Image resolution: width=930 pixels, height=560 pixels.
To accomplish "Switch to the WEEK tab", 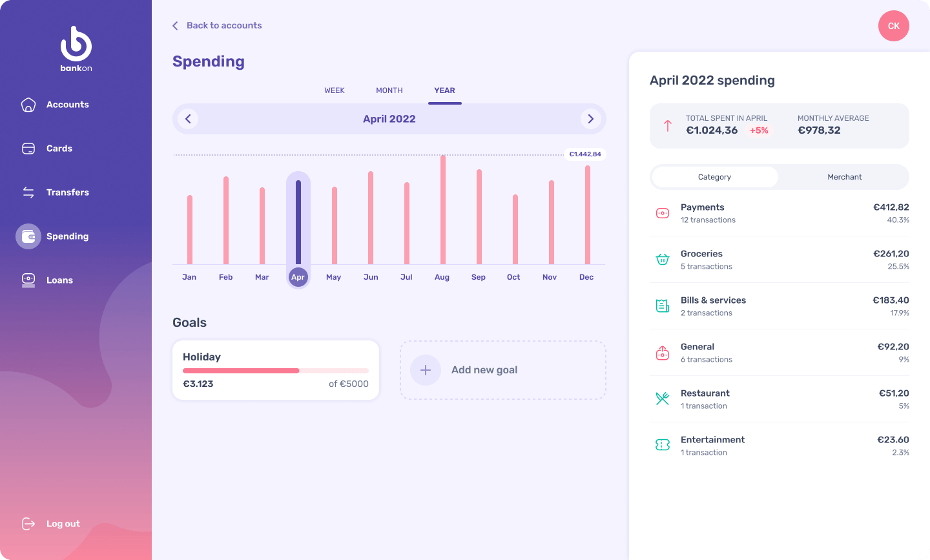I will [335, 90].
